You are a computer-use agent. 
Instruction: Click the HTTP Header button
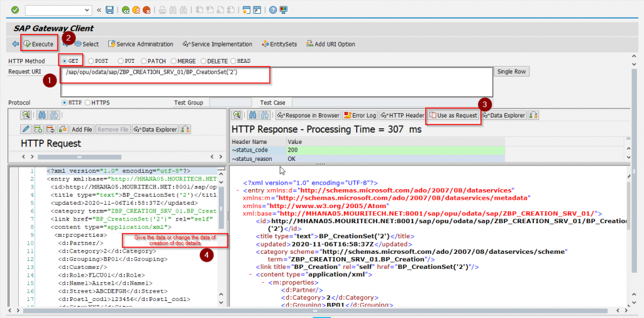[x=402, y=115]
